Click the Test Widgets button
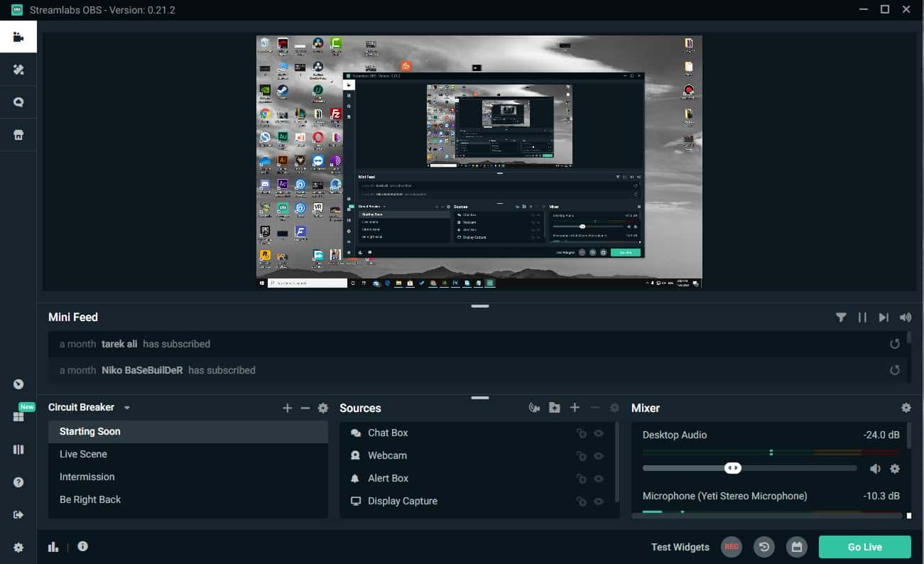The height and width of the screenshot is (564, 924). [x=680, y=547]
